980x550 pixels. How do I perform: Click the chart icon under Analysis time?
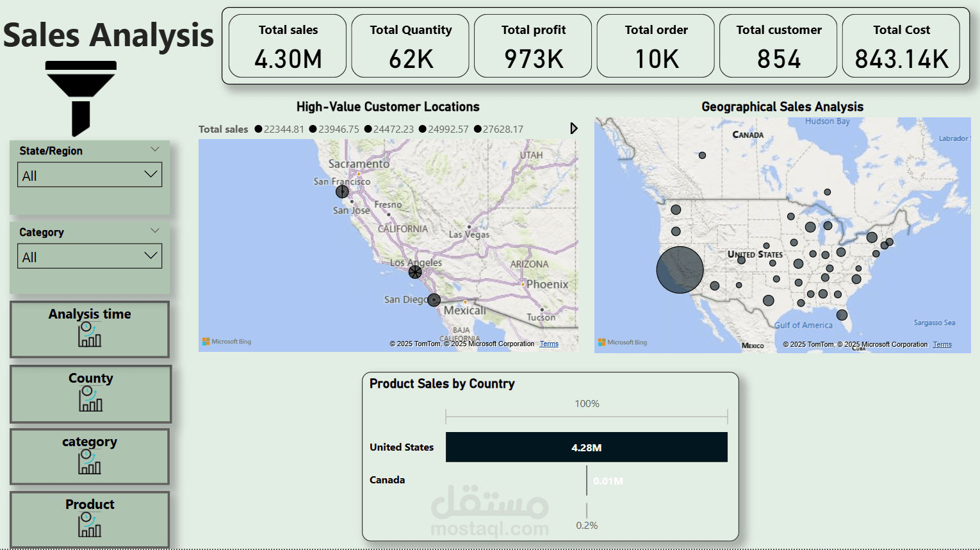tap(90, 335)
